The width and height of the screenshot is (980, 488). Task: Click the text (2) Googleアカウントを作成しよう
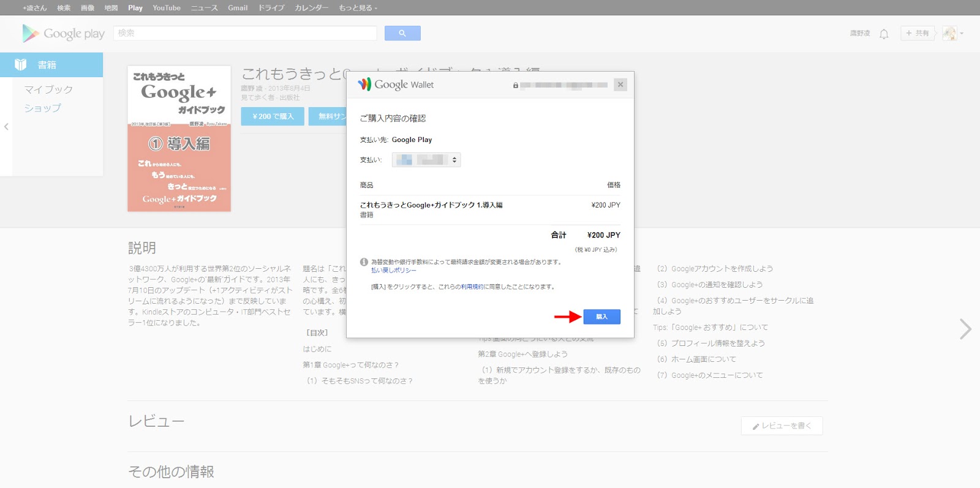click(715, 269)
